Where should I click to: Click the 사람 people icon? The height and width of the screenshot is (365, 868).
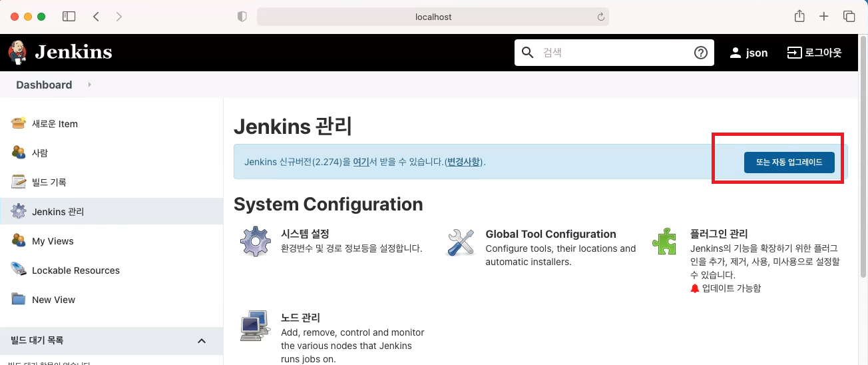tap(19, 153)
